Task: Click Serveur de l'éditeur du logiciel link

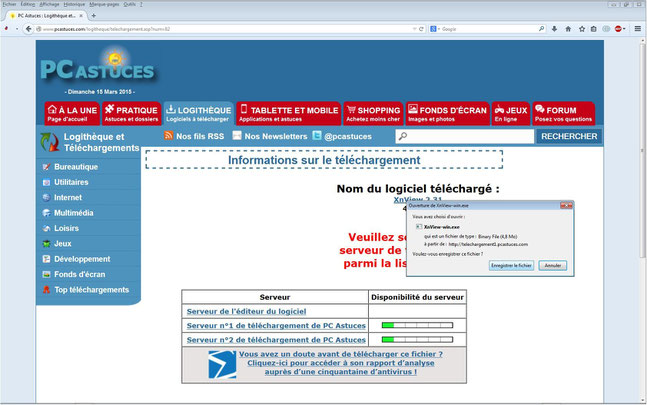Action: coord(246,311)
